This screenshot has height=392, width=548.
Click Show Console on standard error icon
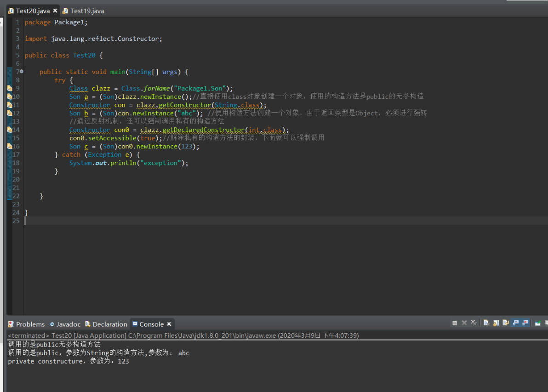tap(525, 324)
